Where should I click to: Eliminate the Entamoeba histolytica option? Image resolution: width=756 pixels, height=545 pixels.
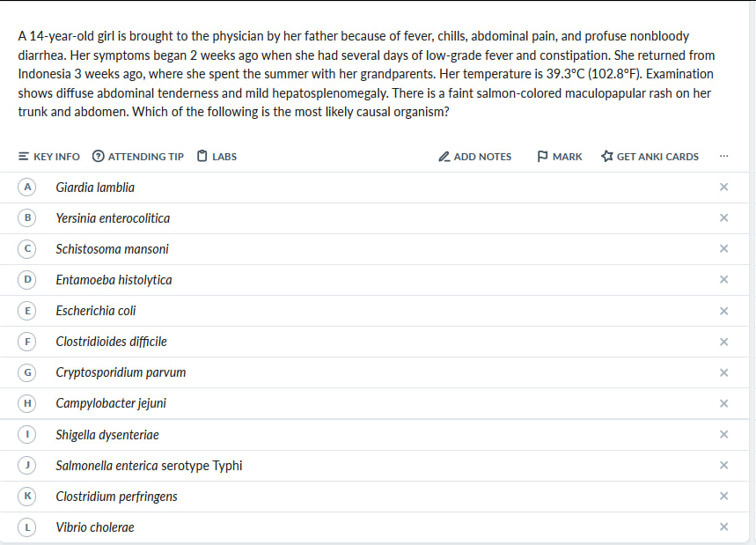pyautogui.click(x=723, y=280)
